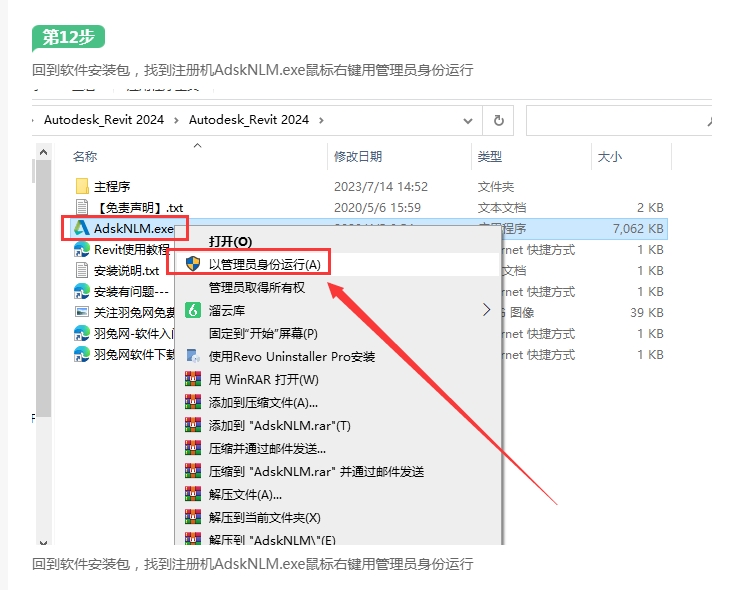The image size is (747, 590).
Task: Click the 羽兔网软件下载 shortcut icon
Action: 81,354
